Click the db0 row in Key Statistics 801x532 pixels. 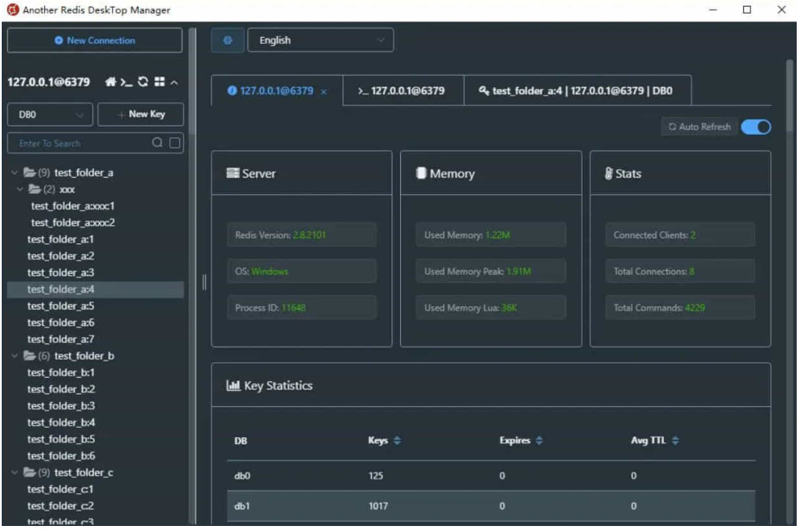491,476
